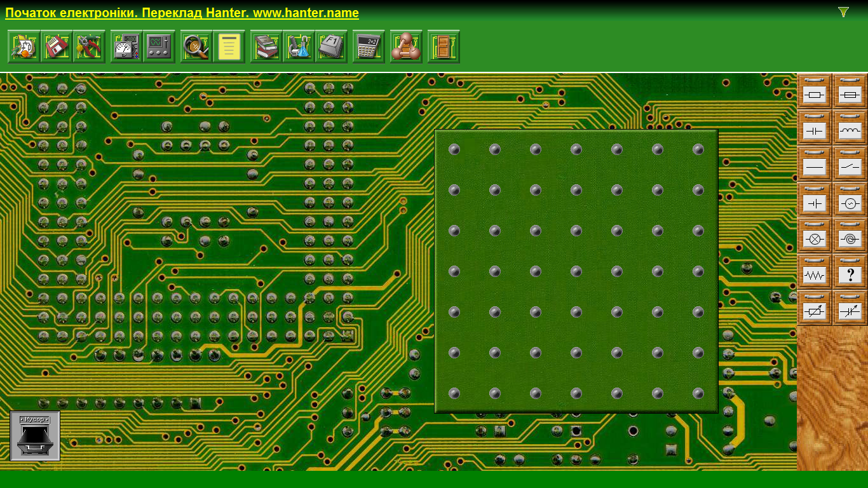Open the oscilloscope instrument

click(159, 47)
